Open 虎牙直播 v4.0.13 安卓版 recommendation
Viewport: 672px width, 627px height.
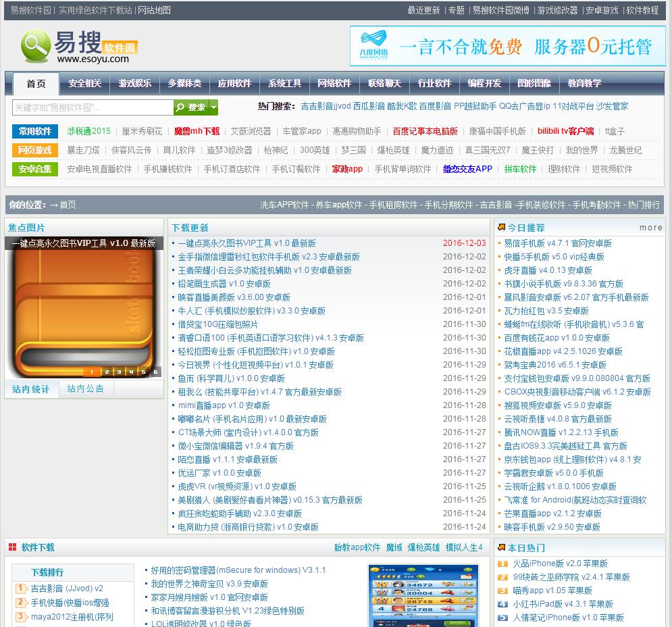click(548, 271)
